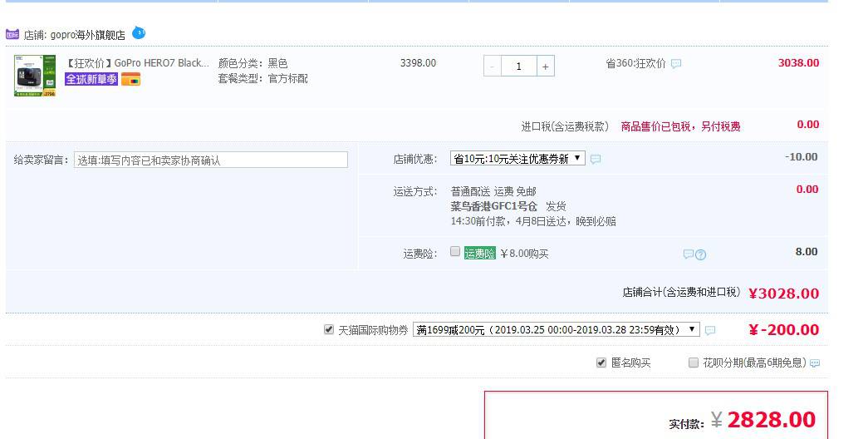The width and height of the screenshot is (868, 439).
Task: Click the 套餐类型：官方标配 text
Action: pos(263,79)
